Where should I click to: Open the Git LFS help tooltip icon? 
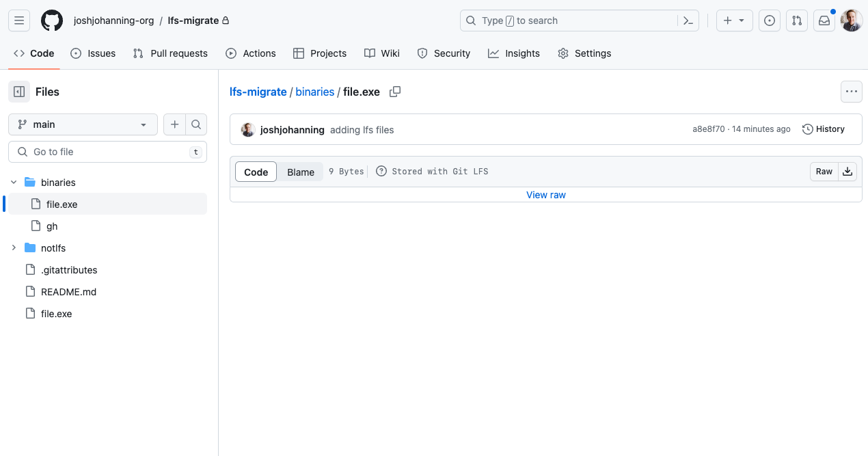[381, 171]
